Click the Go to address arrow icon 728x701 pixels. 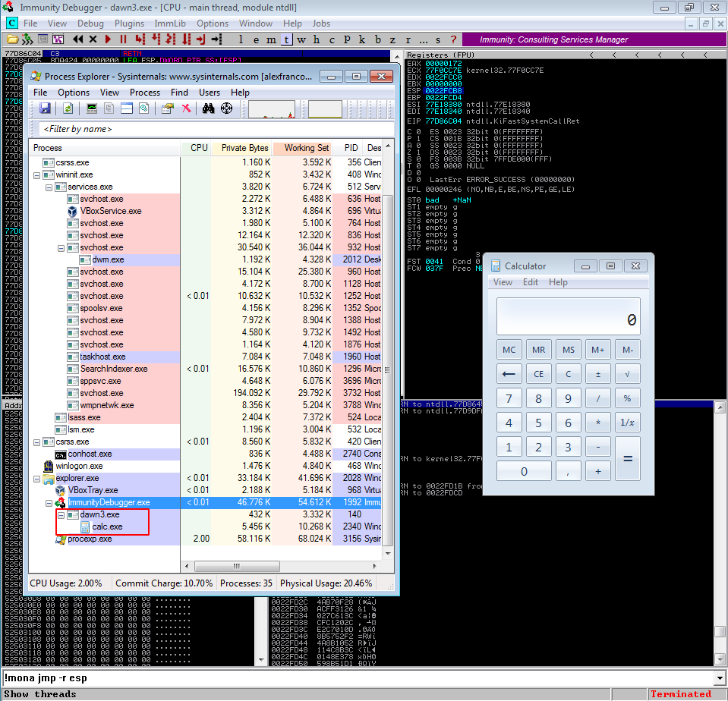point(217,39)
